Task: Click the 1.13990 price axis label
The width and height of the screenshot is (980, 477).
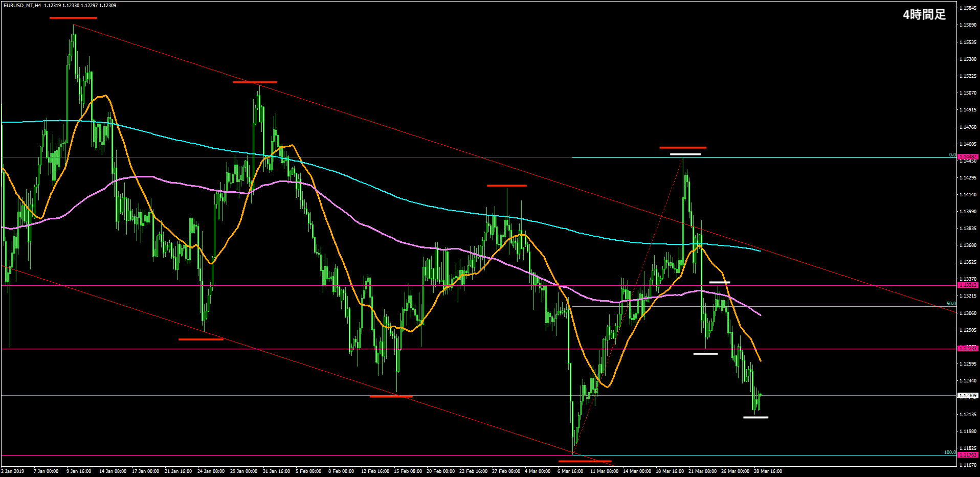Action: [x=968, y=212]
